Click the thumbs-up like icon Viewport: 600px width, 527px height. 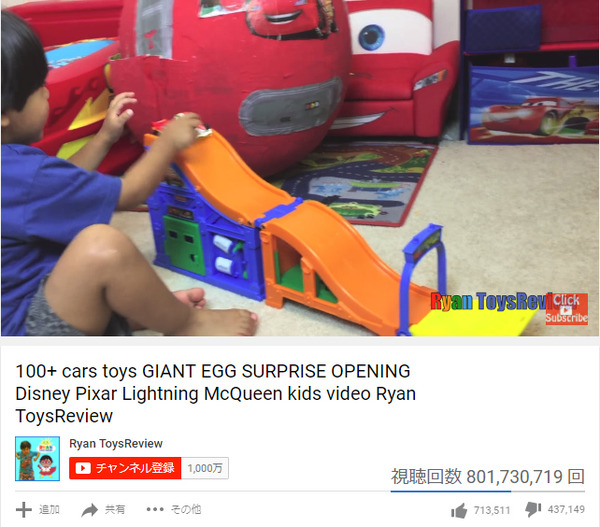459,510
